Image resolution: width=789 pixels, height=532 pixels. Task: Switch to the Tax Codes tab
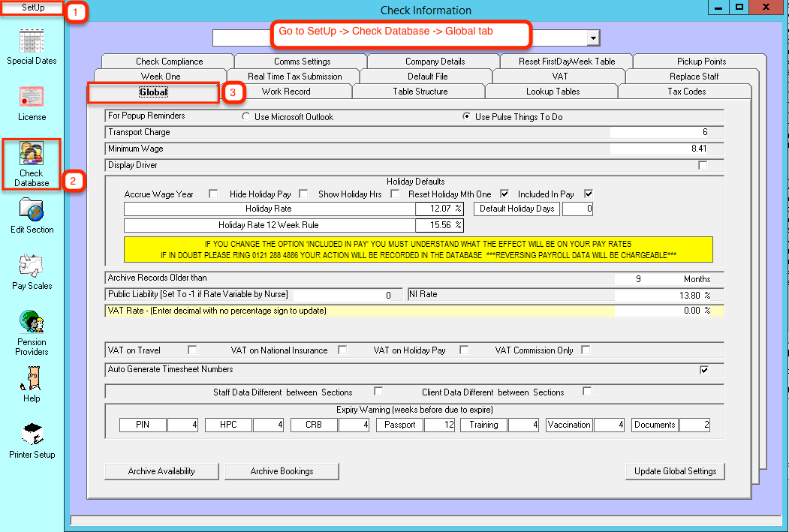click(686, 92)
